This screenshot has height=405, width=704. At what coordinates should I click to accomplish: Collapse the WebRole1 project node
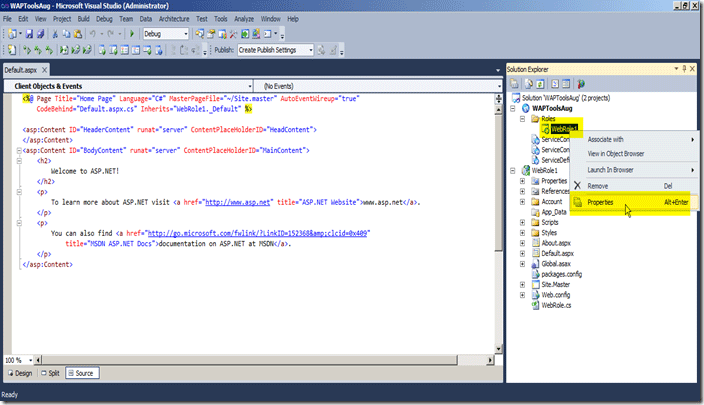[513, 171]
